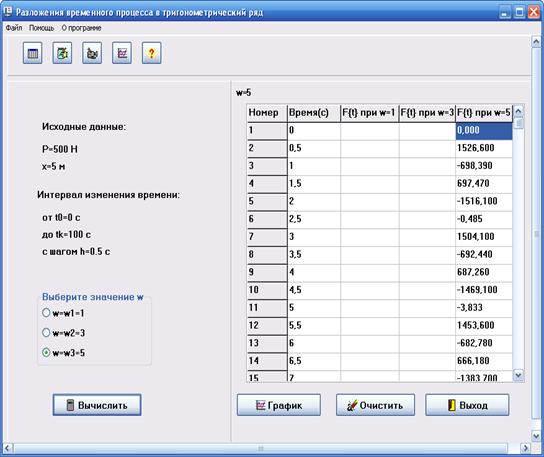Image resolution: width=544 pixels, height=457 pixels.
Task: Click the График button
Action: coord(279,405)
